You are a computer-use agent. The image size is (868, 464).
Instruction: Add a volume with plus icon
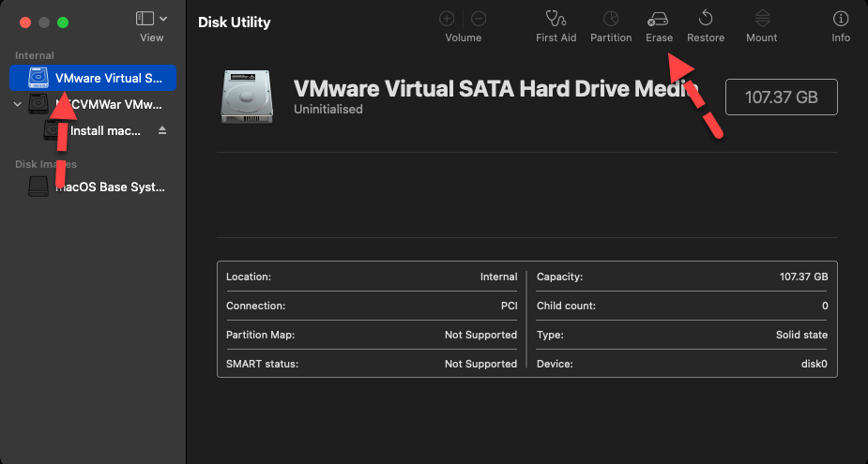(448, 19)
